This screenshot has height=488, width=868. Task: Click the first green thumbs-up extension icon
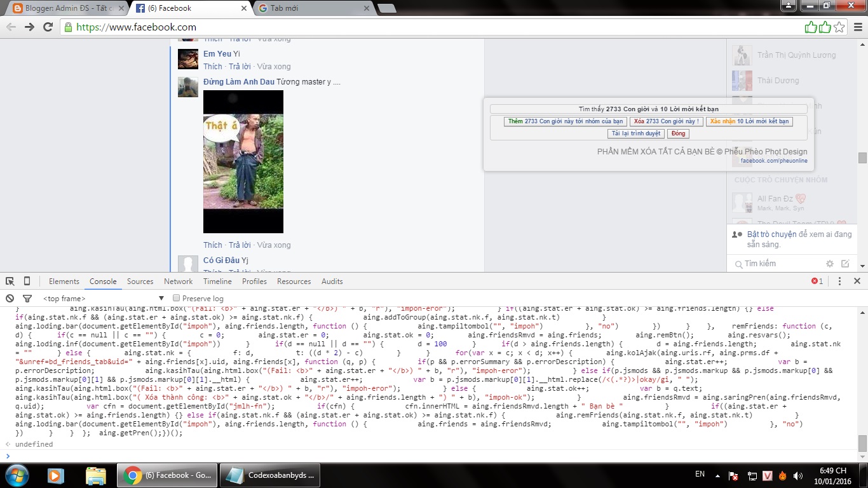pos(811,27)
